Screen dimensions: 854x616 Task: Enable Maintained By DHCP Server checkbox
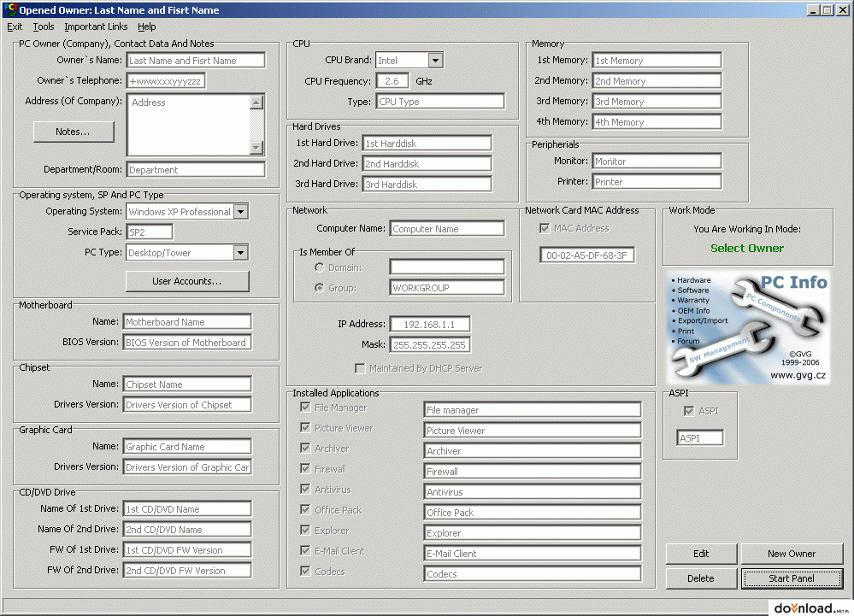click(x=360, y=368)
